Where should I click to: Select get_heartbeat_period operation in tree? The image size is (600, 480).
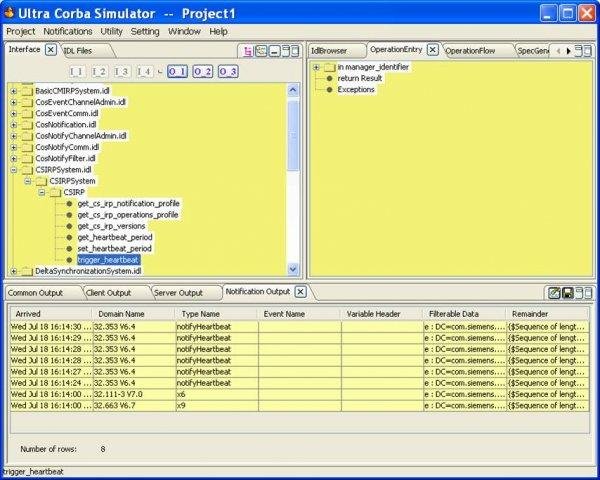[114, 237]
